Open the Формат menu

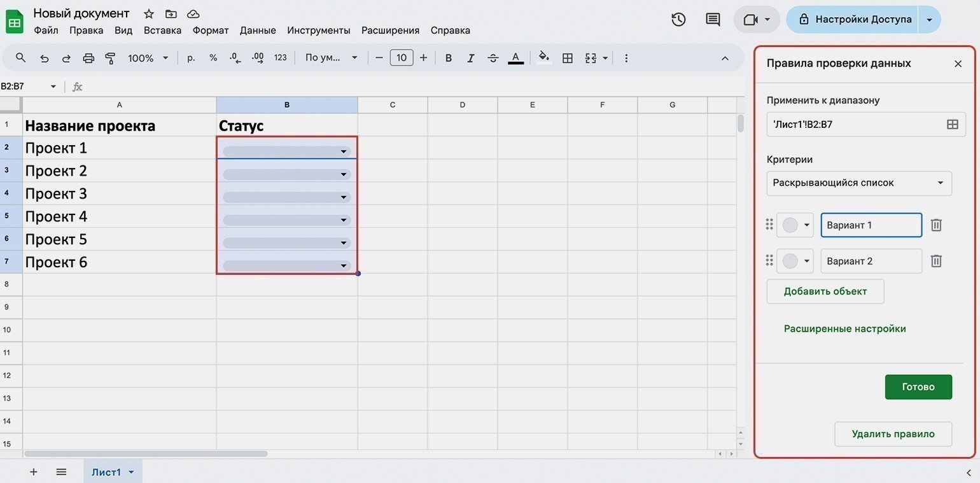(211, 30)
